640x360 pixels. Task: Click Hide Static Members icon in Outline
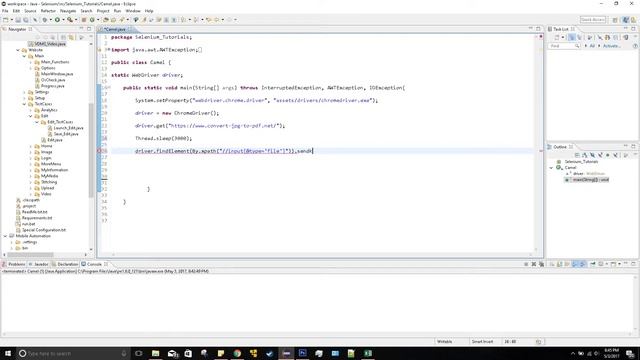click(x=600, y=155)
